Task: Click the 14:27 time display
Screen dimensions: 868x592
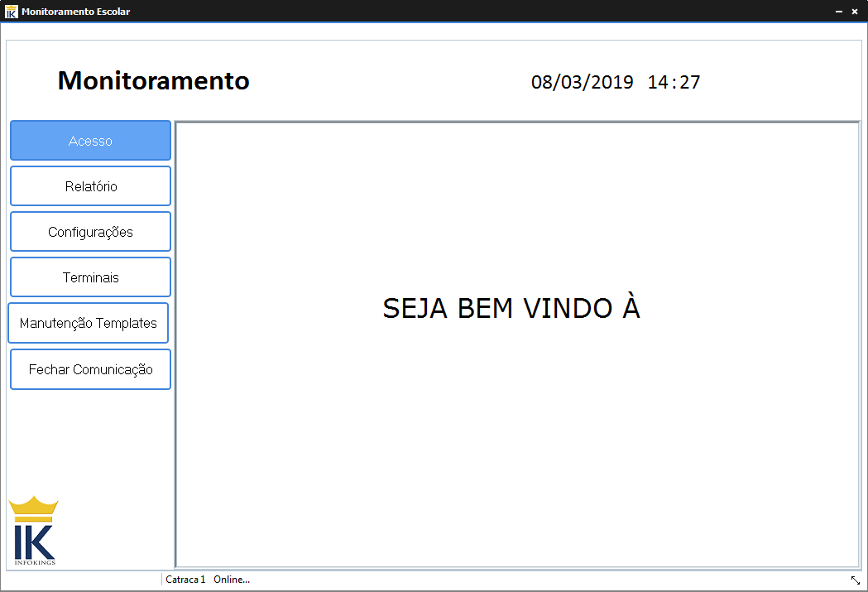Action: pyautogui.click(x=674, y=82)
